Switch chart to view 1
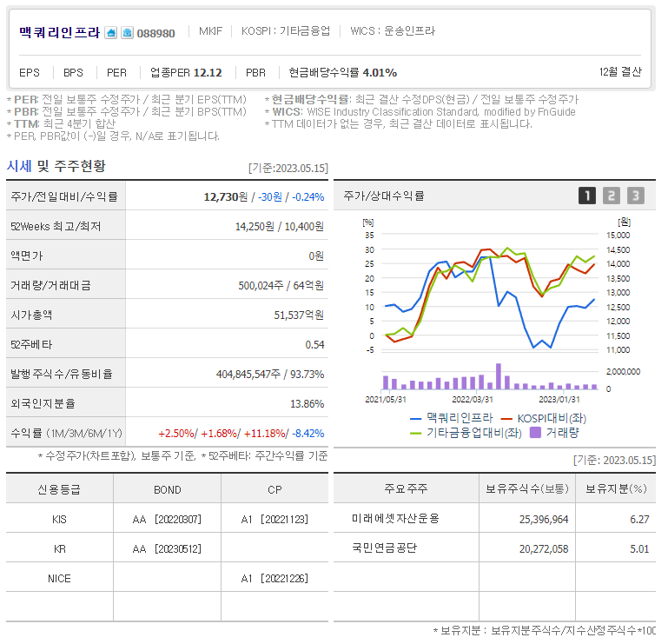The image size is (668, 644). (587, 196)
